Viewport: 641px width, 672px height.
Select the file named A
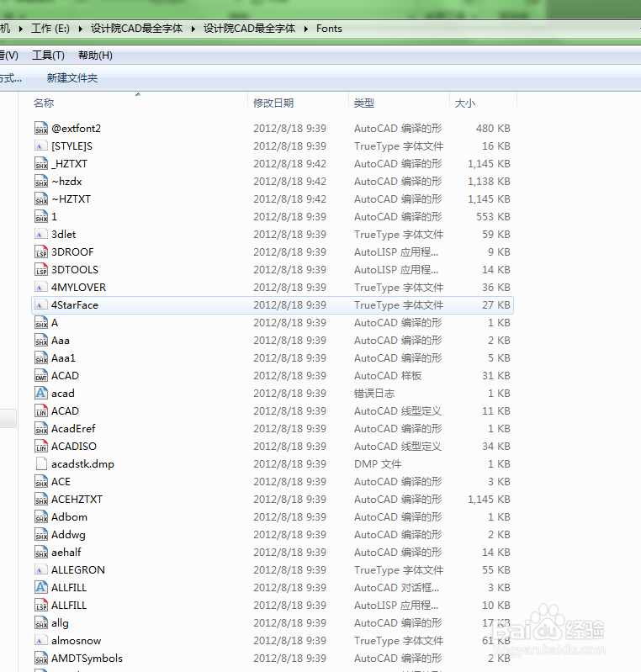[x=55, y=322]
